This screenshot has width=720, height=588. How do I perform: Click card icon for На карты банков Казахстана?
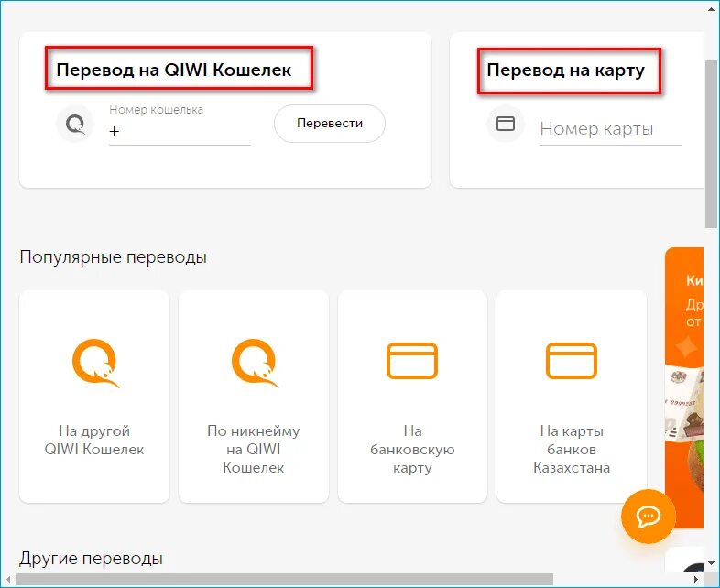coord(572,361)
